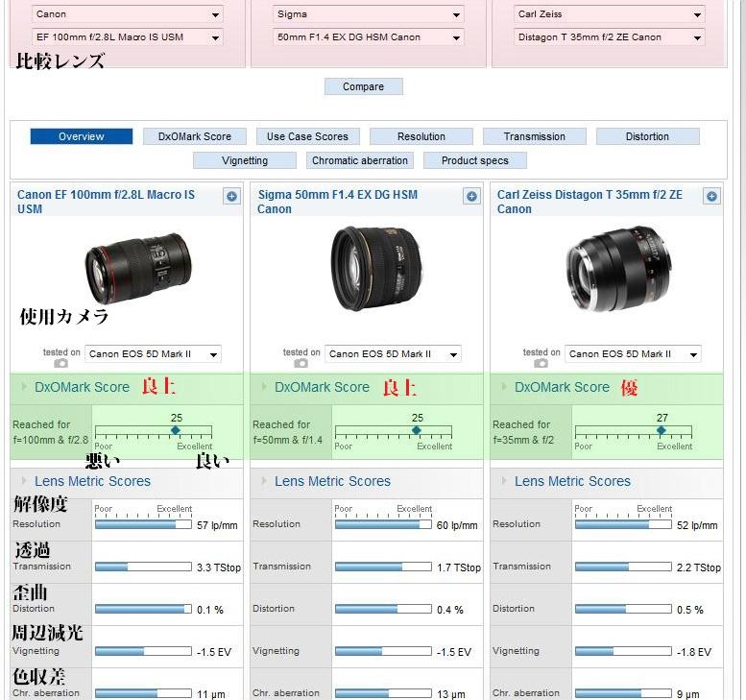
Task: Click Sigma 50mm Transmission bar at 1.7 TStop
Action: [x=383, y=567]
